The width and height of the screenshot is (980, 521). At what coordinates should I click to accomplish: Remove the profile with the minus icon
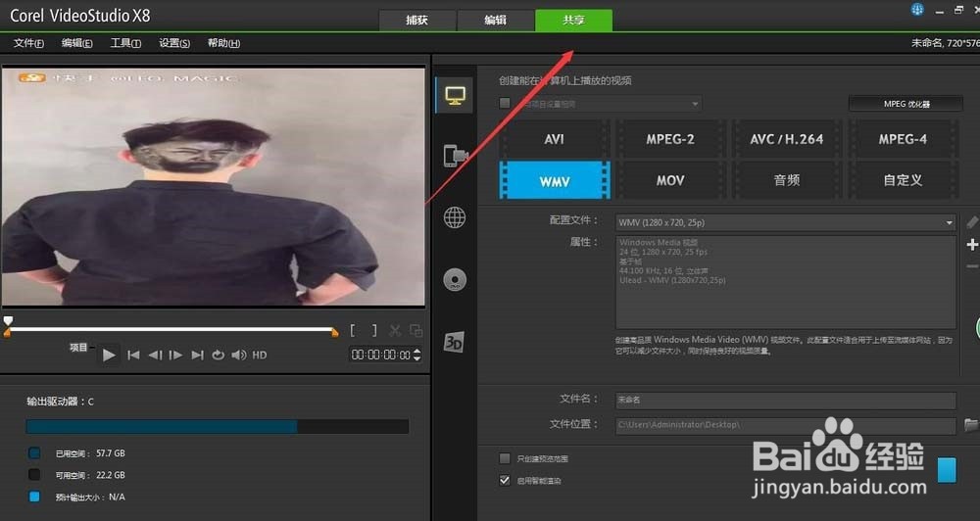(x=972, y=266)
